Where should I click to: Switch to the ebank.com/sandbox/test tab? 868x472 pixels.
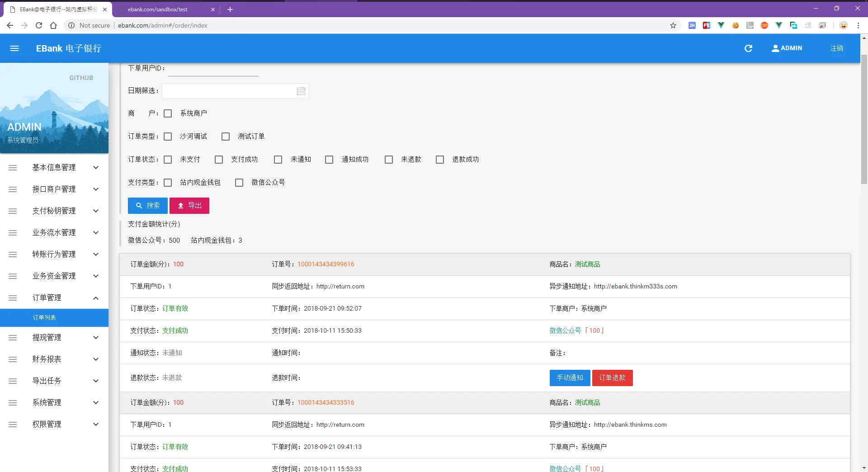click(165, 9)
